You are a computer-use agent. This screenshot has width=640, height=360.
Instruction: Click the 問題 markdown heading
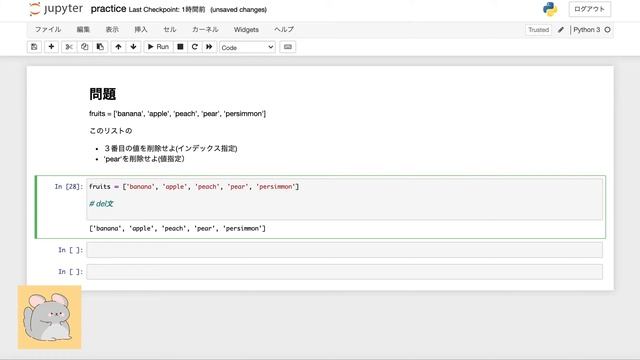[102, 94]
